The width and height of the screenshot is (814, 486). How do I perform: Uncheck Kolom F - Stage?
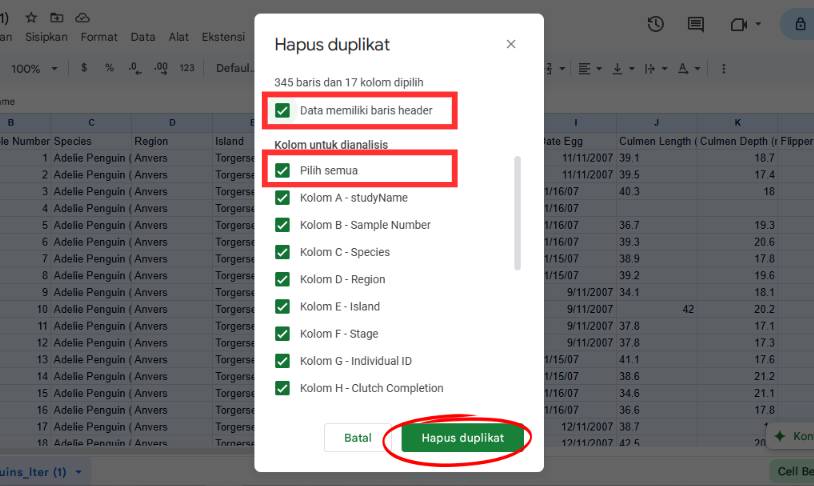(282, 333)
